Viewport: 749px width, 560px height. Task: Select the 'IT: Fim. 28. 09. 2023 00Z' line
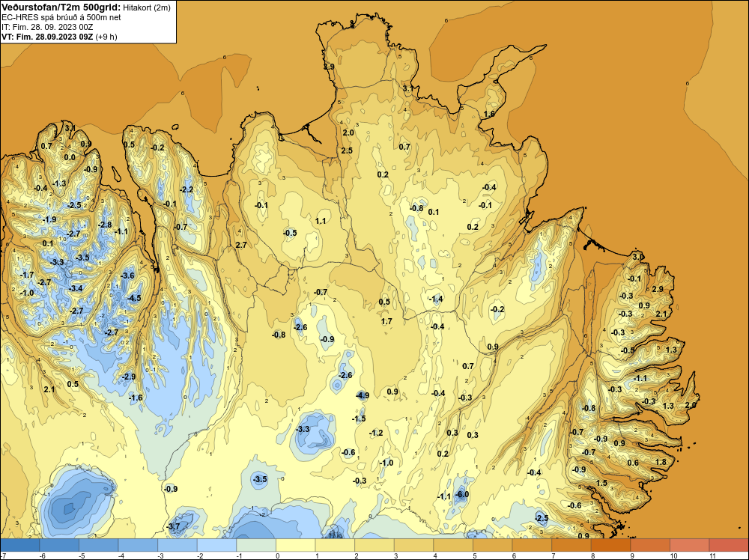coord(47,27)
